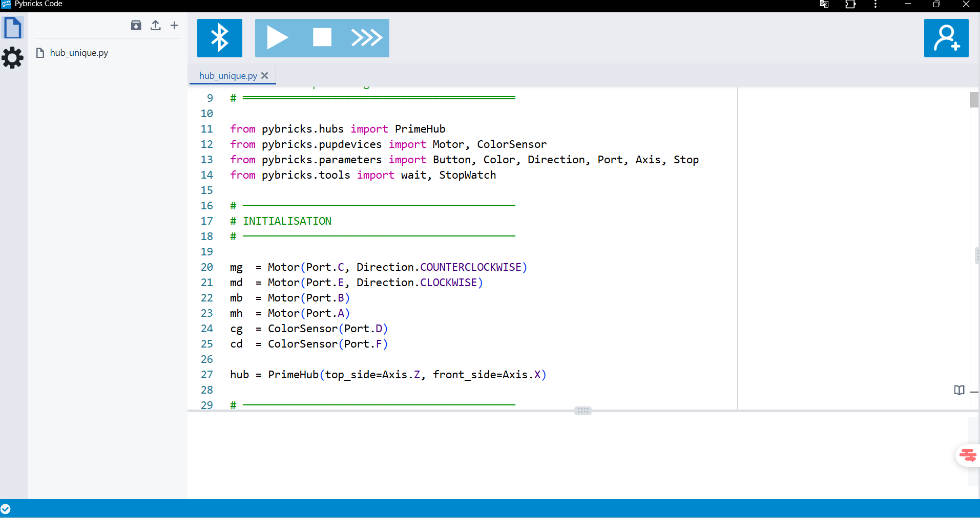The width and height of the screenshot is (980, 518).
Task: Click line number 27 in the gutter
Action: pyautogui.click(x=207, y=375)
